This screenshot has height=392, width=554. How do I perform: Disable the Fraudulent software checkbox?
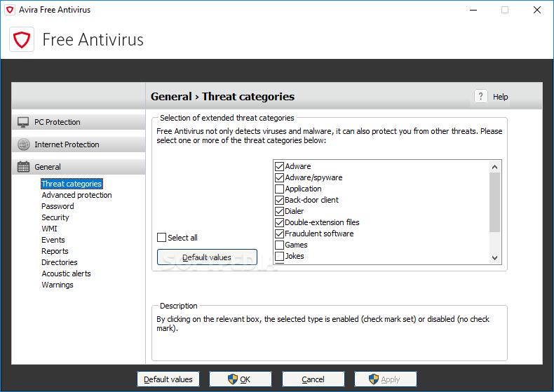[x=280, y=234]
